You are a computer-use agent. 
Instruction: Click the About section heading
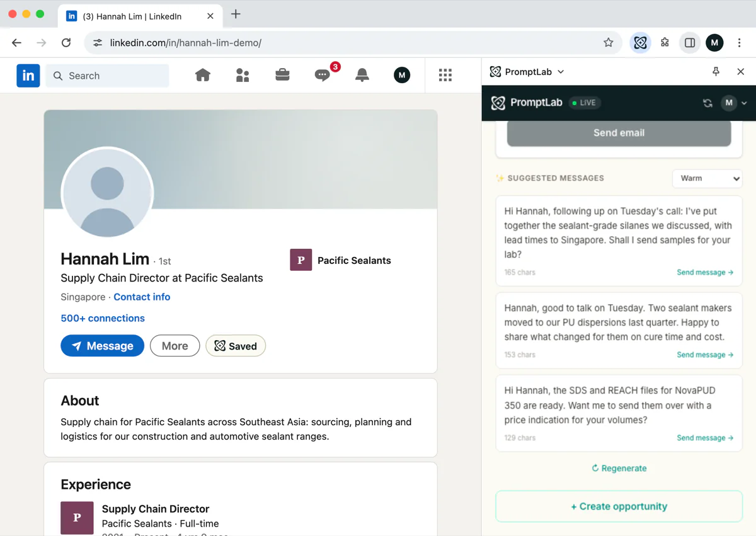click(x=80, y=401)
